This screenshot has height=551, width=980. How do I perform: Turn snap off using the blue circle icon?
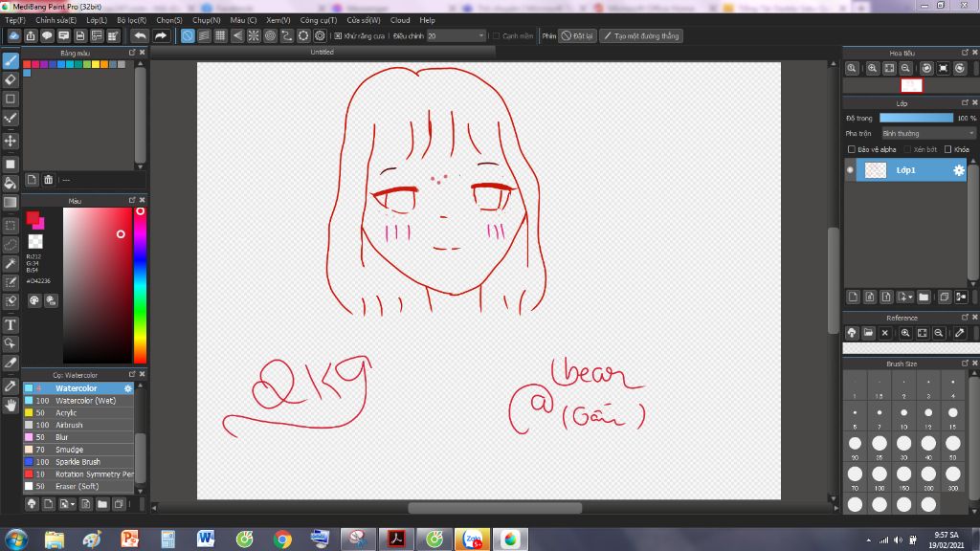tap(188, 36)
